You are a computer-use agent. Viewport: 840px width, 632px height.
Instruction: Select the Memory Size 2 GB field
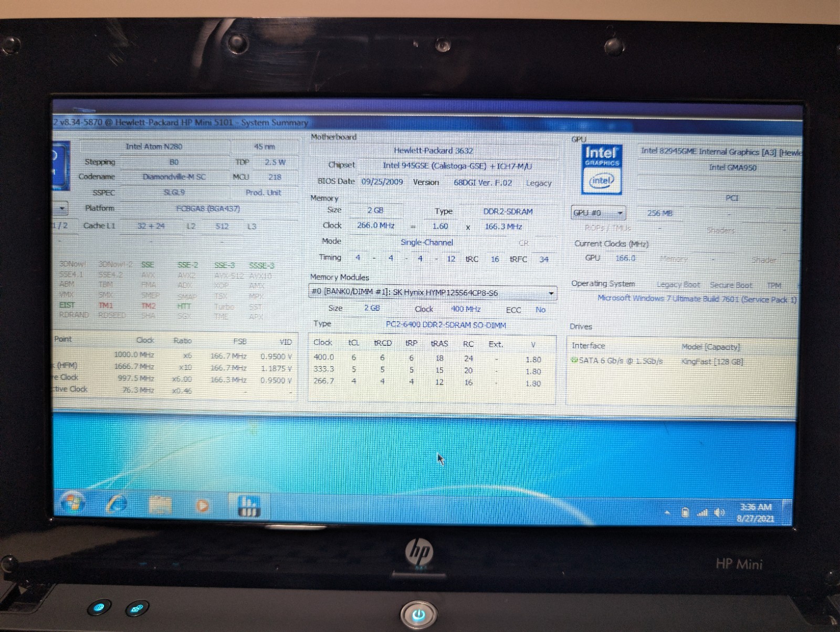click(x=375, y=210)
